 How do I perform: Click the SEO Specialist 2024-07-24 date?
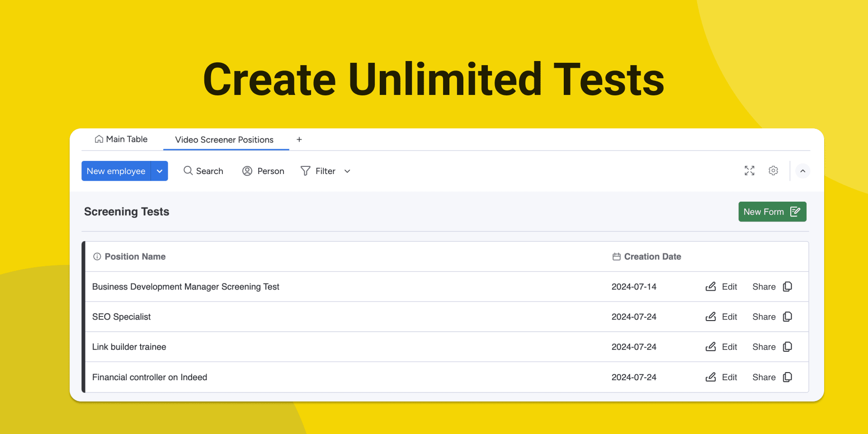tap(634, 317)
